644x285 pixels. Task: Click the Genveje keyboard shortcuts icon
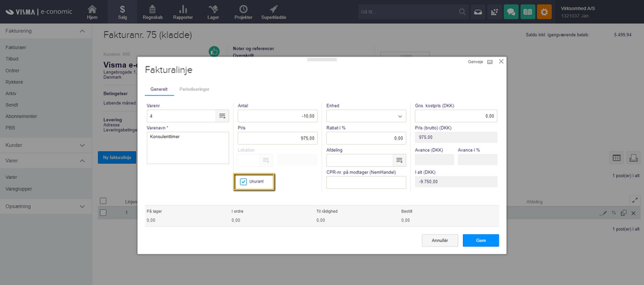(489, 62)
